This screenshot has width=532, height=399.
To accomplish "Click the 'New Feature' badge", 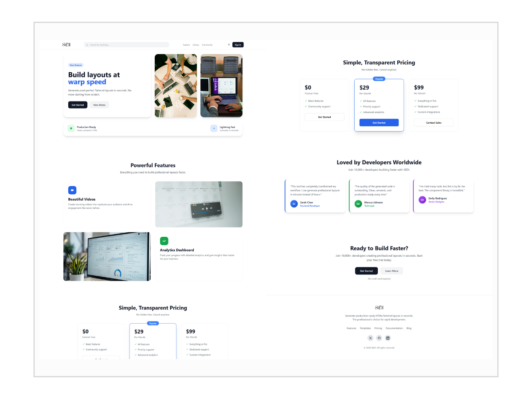I will pyautogui.click(x=76, y=65).
